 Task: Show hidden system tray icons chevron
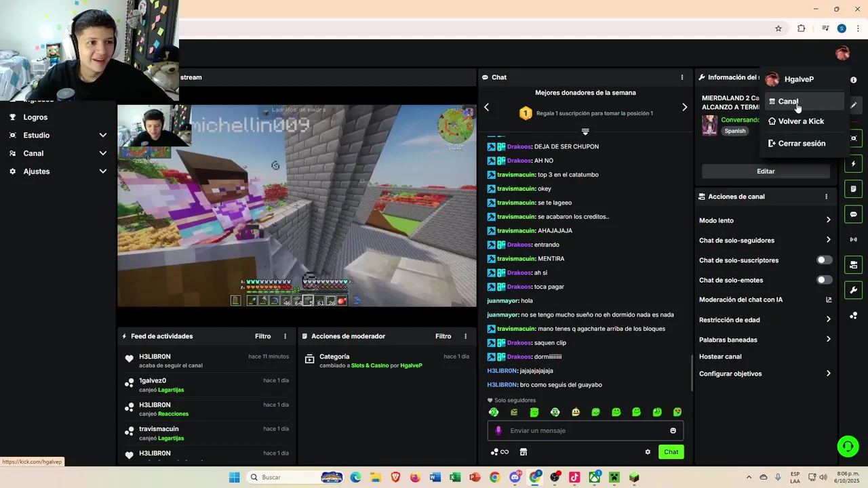point(749,477)
